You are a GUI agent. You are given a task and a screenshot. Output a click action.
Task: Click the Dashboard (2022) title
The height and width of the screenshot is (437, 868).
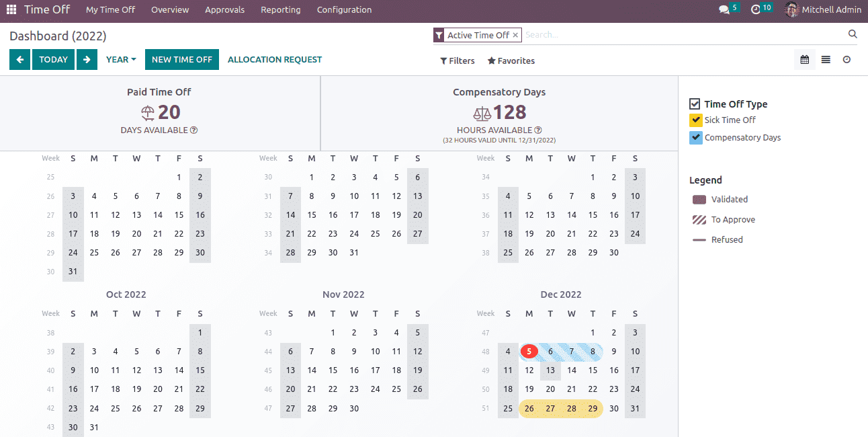pyautogui.click(x=58, y=36)
